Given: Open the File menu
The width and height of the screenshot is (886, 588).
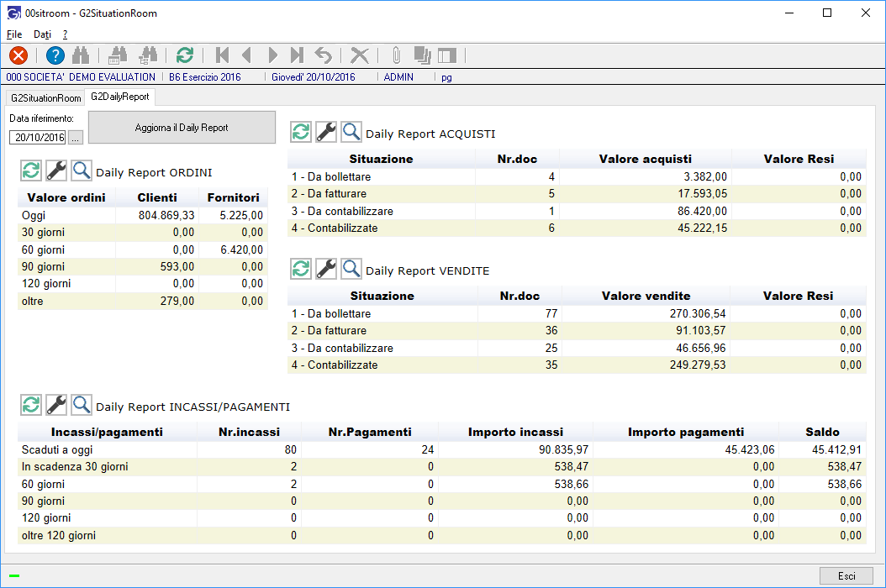Looking at the screenshot, I should (14, 34).
